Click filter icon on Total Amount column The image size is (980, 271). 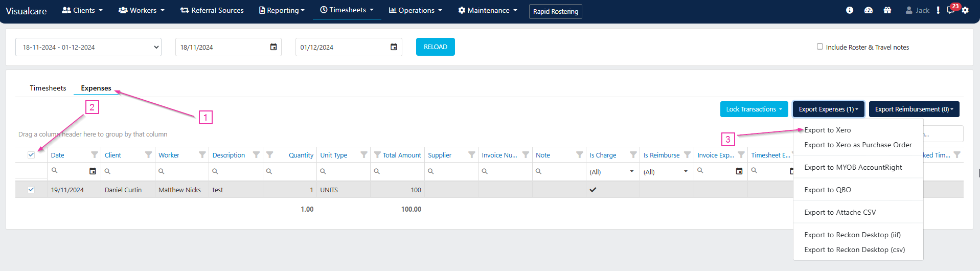click(x=377, y=154)
